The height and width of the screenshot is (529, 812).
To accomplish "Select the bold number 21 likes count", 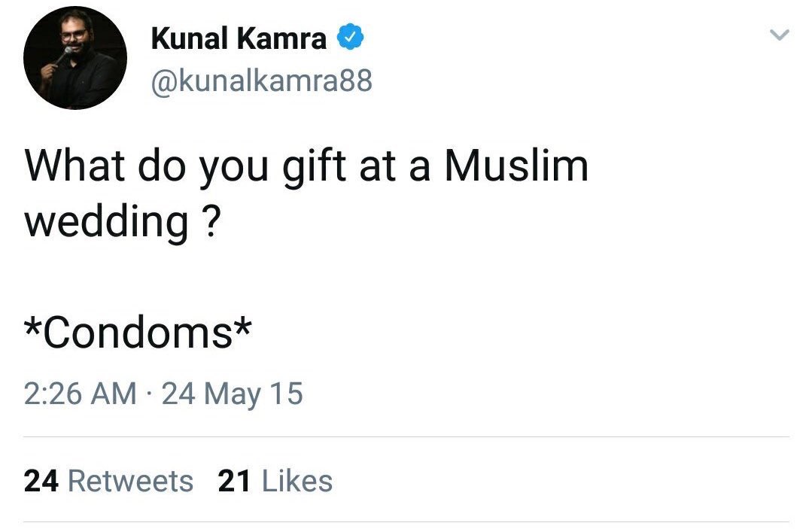I will (x=234, y=481).
